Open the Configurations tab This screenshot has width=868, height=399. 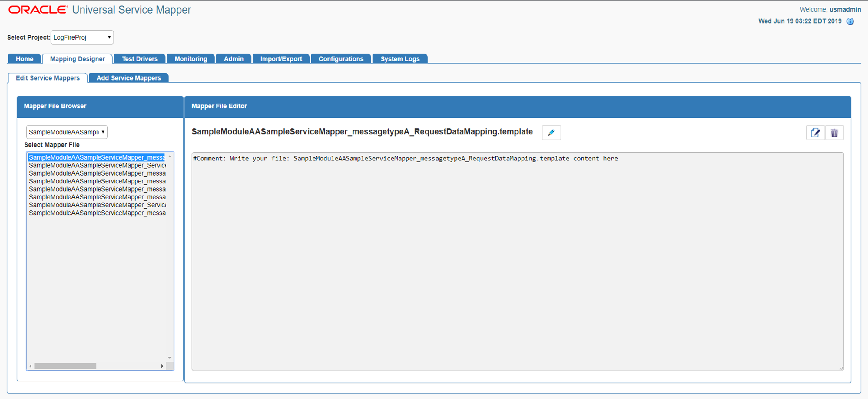341,59
